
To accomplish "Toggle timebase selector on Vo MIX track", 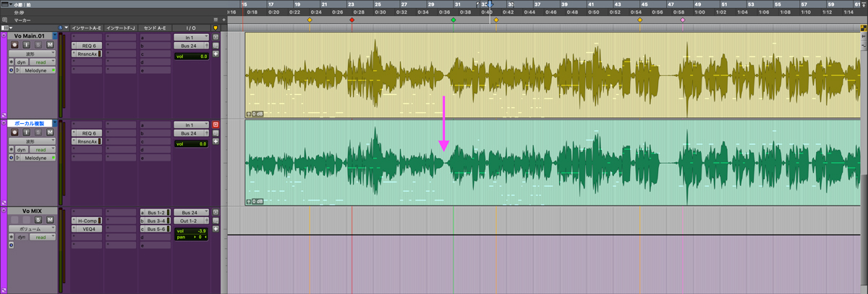I will (11, 245).
